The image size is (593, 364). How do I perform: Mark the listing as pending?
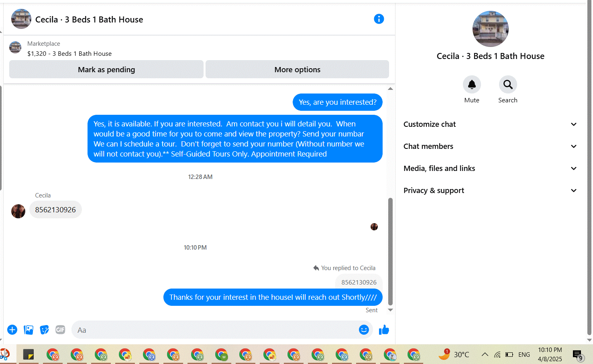pyautogui.click(x=106, y=69)
